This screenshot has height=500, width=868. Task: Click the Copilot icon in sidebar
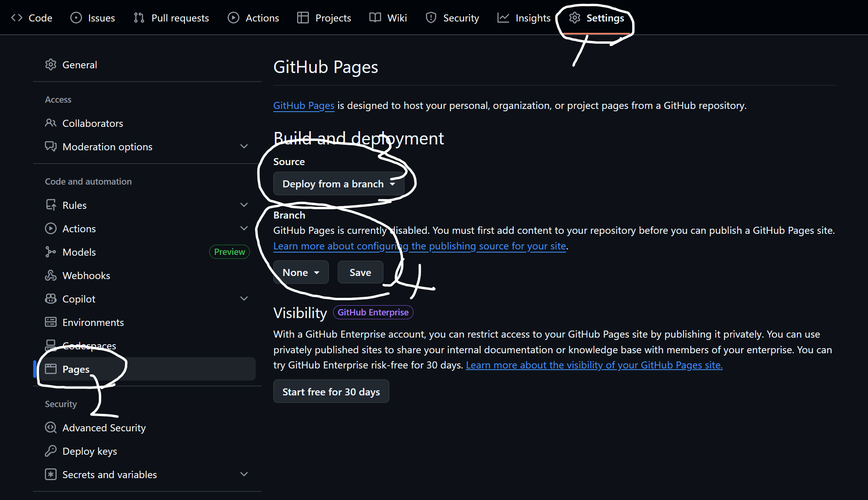pyautogui.click(x=51, y=299)
